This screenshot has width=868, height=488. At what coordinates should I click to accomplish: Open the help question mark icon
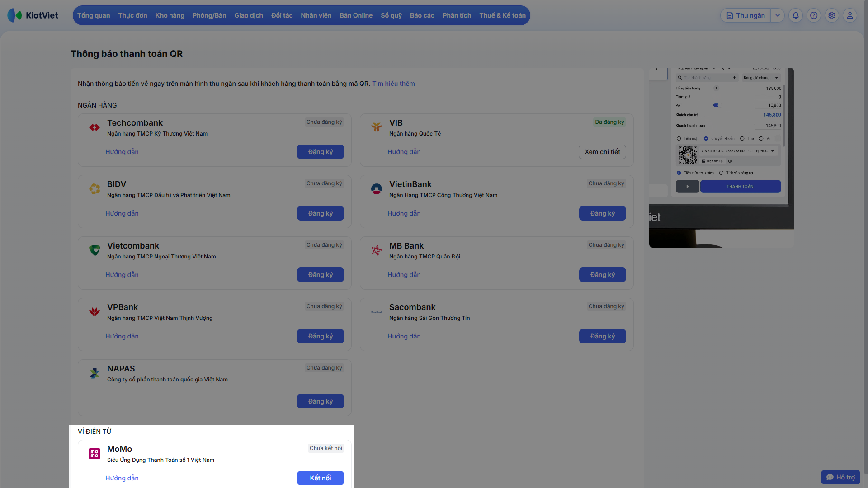(814, 15)
